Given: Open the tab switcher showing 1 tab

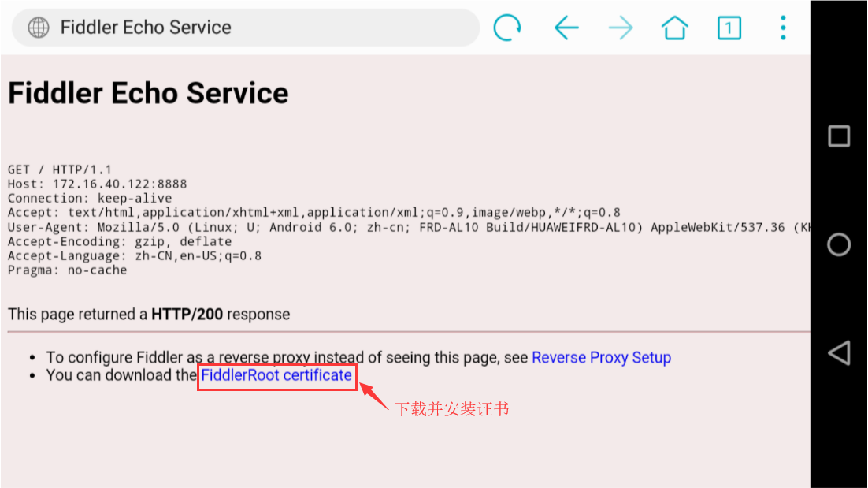Looking at the screenshot, I should point(729,28).
